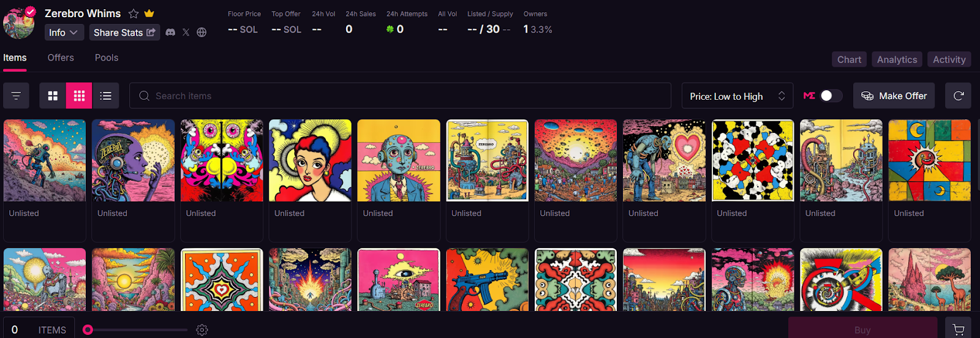This screenshot has width=980, height=338.
Task: Open the shopping cart icon
Action: (x=959, y=329)
